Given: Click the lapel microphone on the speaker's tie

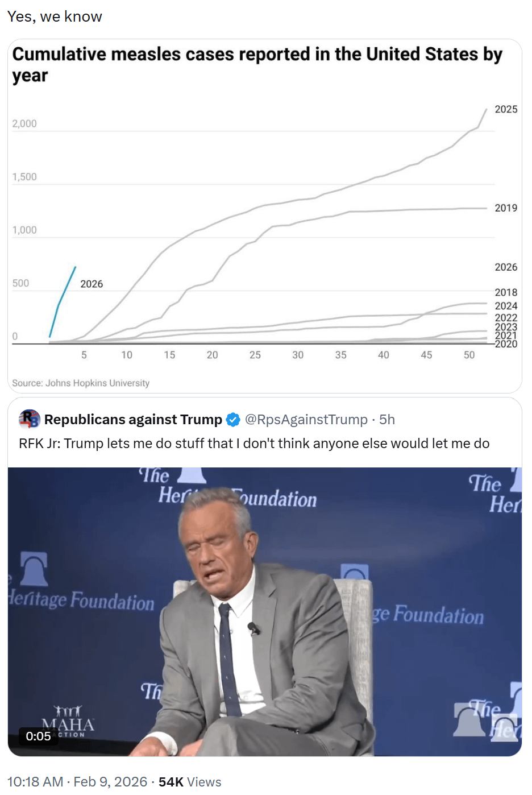Looking at the screenshot, I should 254,628.
